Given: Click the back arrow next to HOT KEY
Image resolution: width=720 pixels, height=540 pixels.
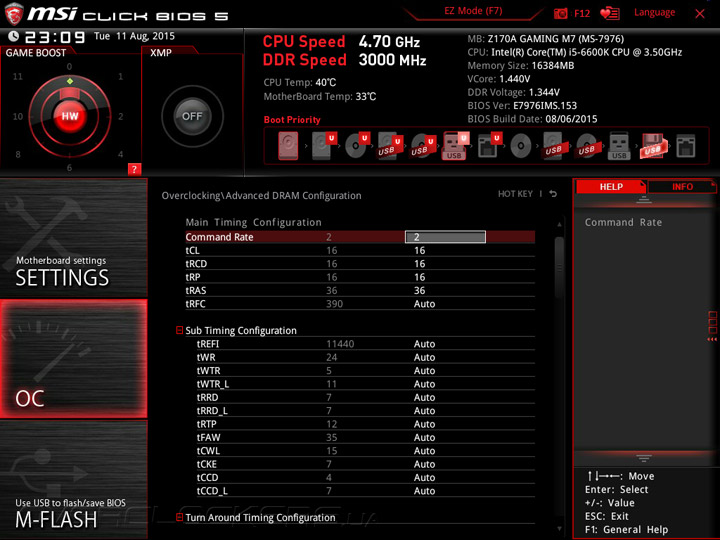Looking at the screenshot, I should click(x=553, y=194).
